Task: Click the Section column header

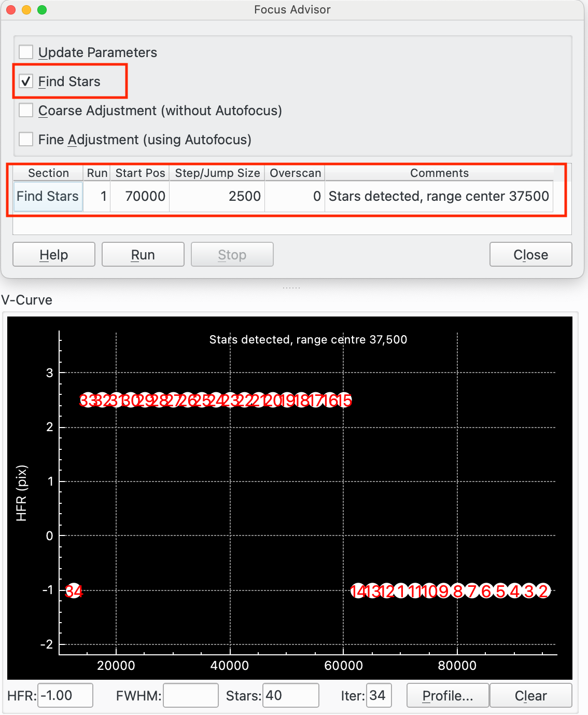Action: (x=48, y=173)
